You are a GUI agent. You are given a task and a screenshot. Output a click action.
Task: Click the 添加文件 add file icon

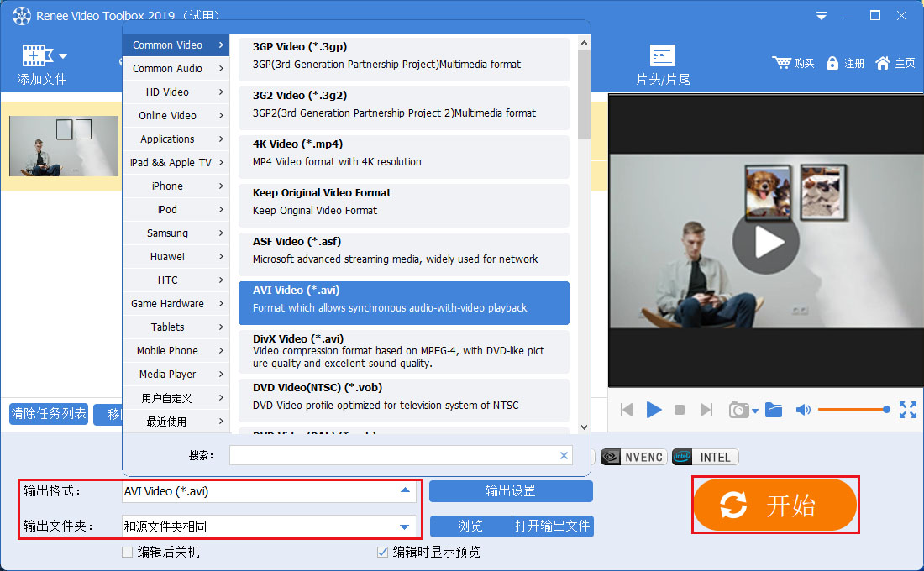click(37, 55)
